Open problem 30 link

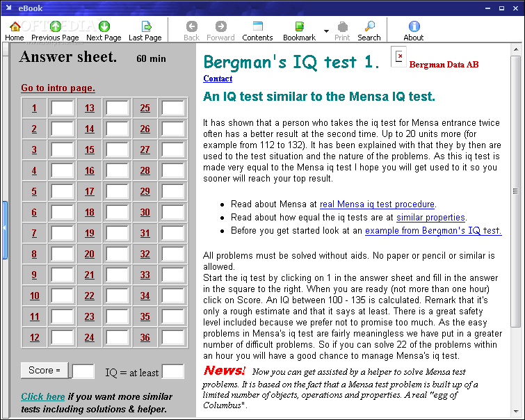coord(145,212)
